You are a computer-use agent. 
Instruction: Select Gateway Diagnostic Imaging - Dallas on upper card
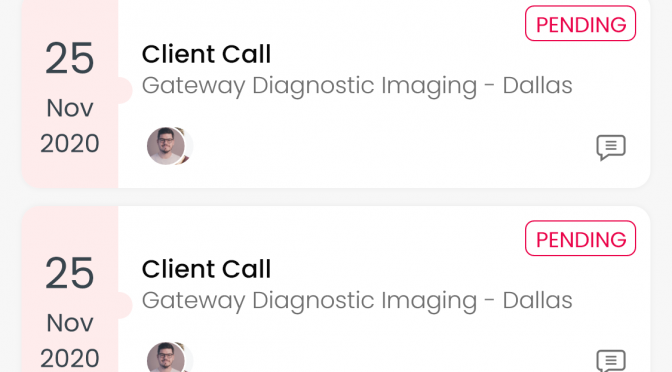pyautogui.click(x=357, y=86)
